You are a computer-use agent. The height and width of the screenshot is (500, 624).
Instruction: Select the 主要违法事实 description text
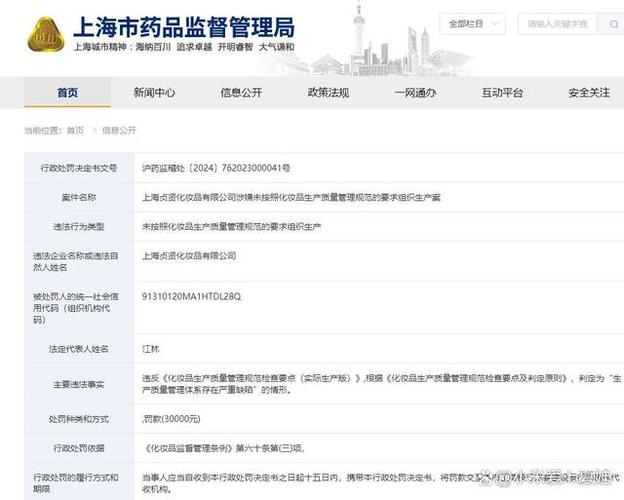(x=381, y=384)
